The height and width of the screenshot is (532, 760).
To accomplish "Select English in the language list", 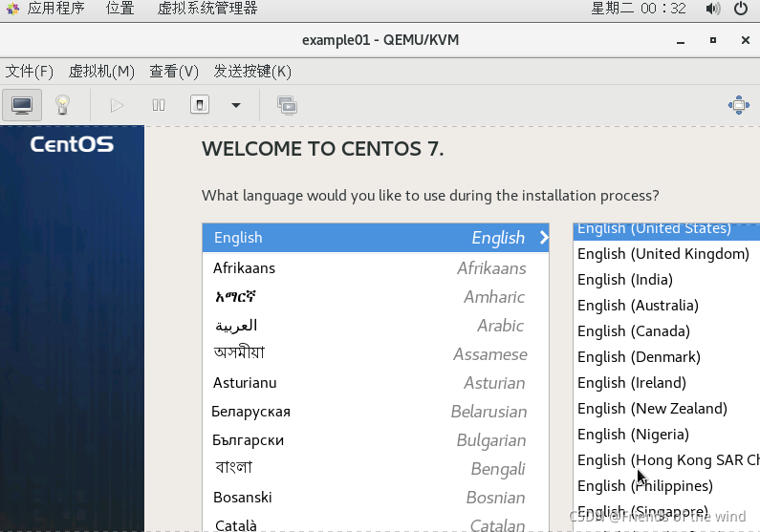I will [x=376, y=238].
